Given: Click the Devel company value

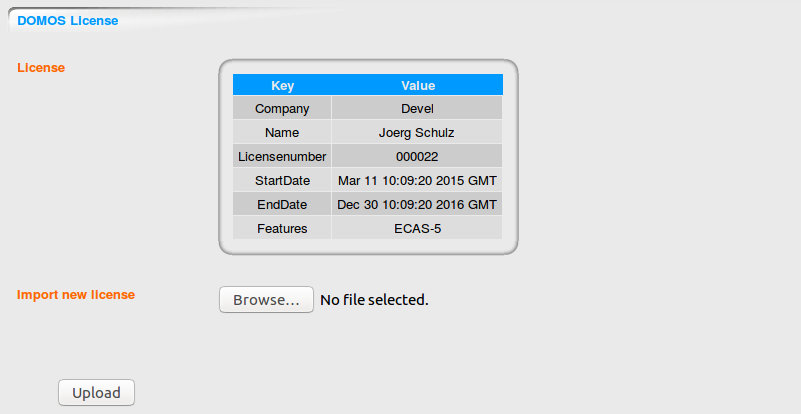Looking at the screenshot, I should (417, 109).
